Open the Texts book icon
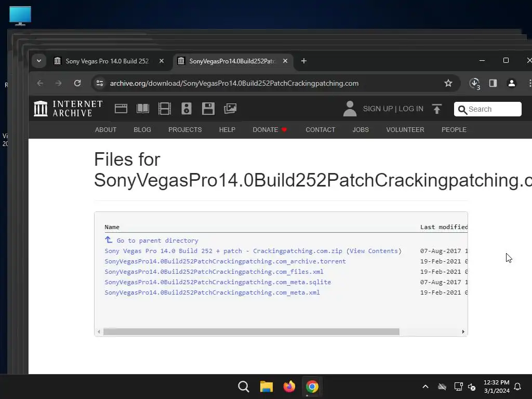Screen dimensions: 532x399 [x=143, y=109]
